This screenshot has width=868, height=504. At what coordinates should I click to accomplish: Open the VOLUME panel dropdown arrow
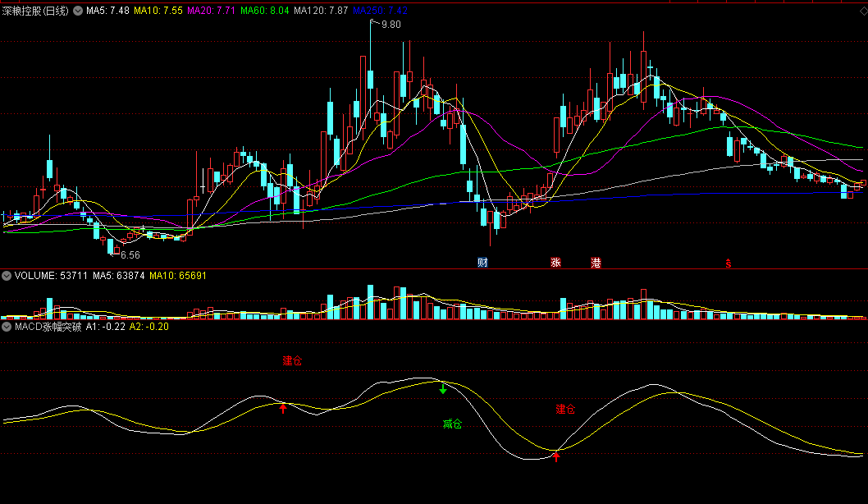point(7,275)
